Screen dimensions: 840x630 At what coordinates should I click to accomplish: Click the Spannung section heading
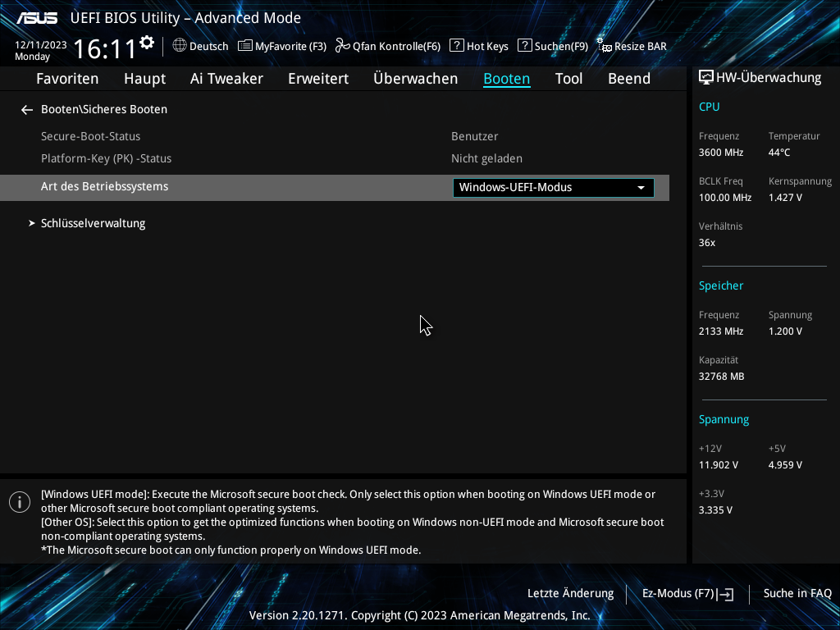[x=724, y=419]
